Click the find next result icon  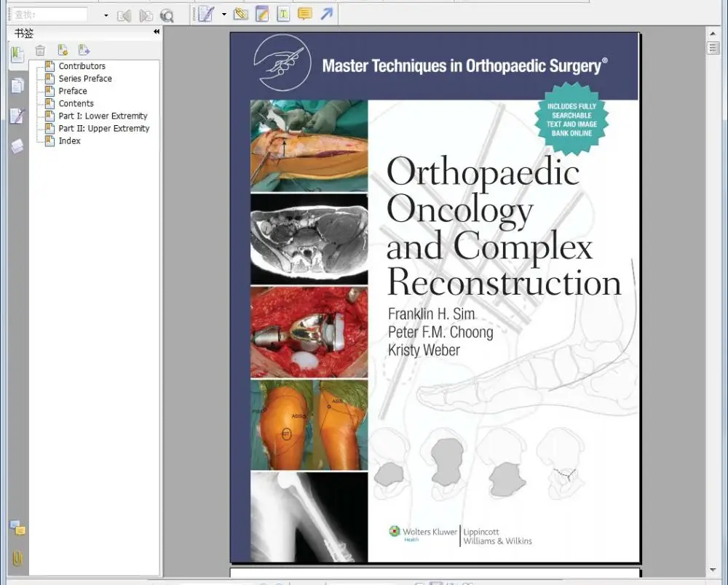(x=146, y=16)
